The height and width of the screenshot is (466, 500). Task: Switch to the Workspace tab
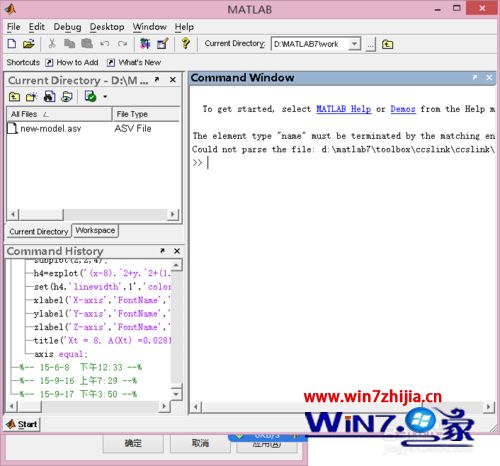[95, 231]
